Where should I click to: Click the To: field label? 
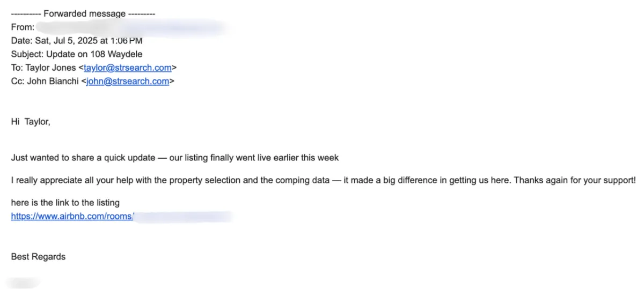(16, 68)
